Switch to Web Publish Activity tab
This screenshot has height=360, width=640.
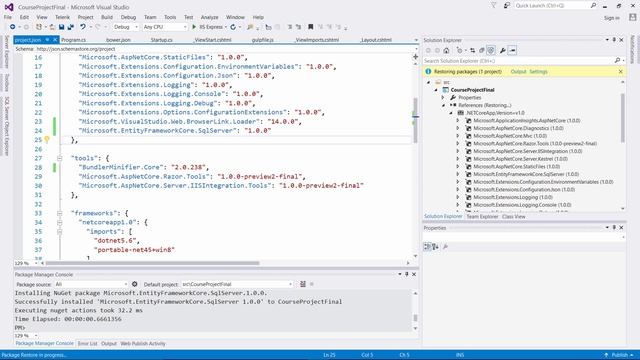coord(143,344)
